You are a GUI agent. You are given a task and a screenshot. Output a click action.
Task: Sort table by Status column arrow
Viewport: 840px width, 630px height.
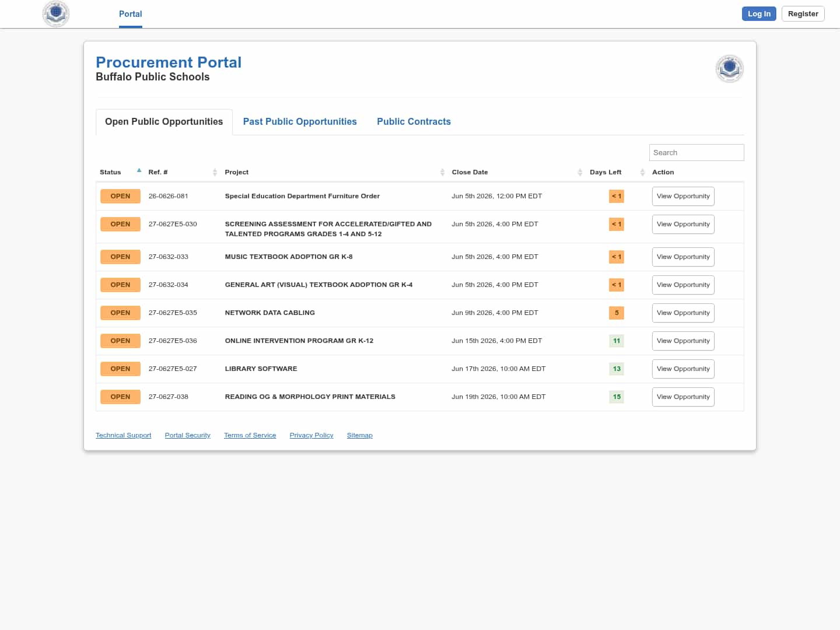tap(139, 171)
